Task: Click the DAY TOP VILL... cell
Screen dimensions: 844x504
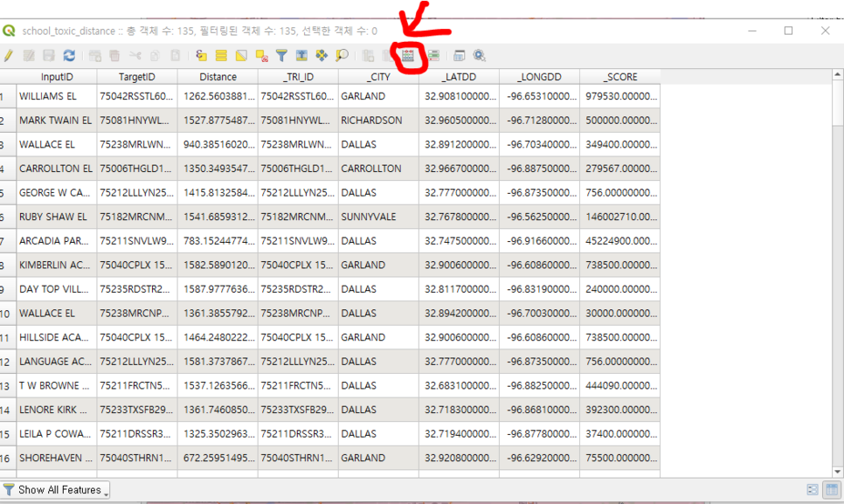Action: [57, 289]
